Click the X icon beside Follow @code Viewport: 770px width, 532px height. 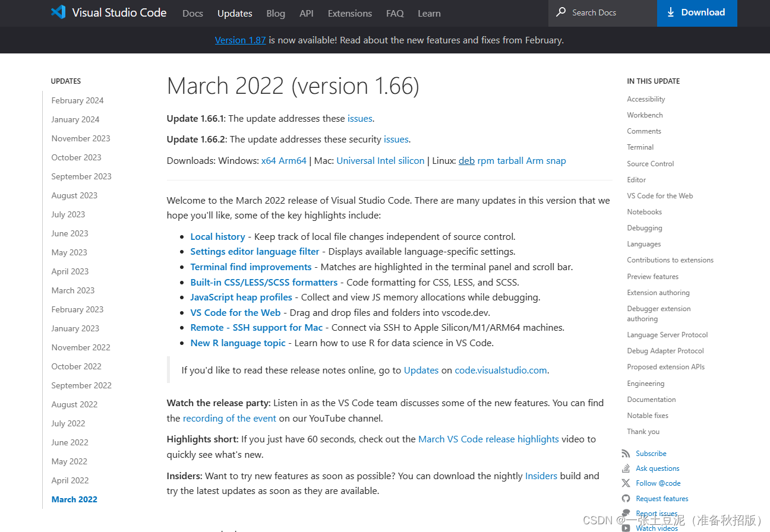(626, 483)
